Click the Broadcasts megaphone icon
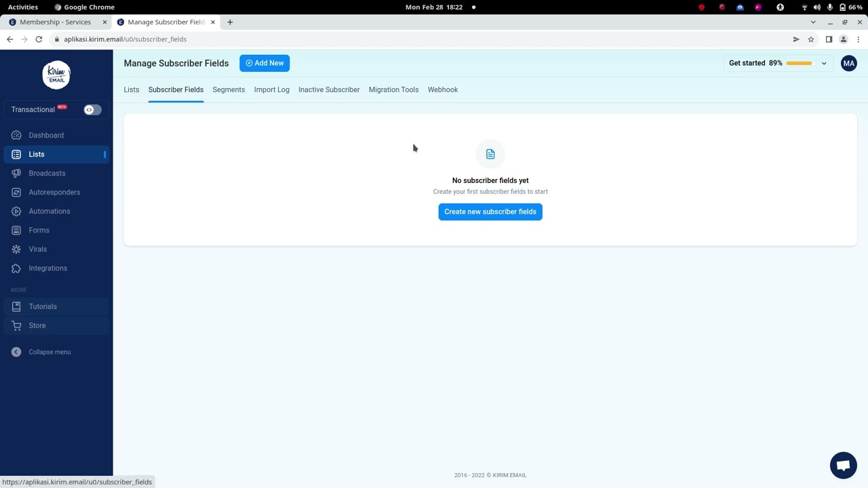 [16, 174]
